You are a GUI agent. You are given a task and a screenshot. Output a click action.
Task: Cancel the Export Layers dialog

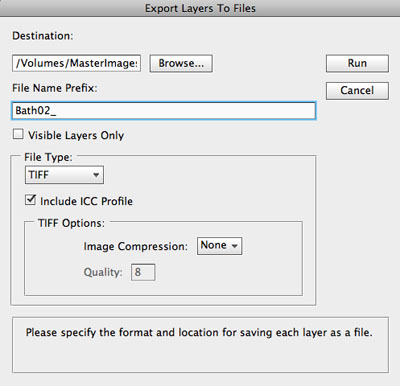point(357,91)
